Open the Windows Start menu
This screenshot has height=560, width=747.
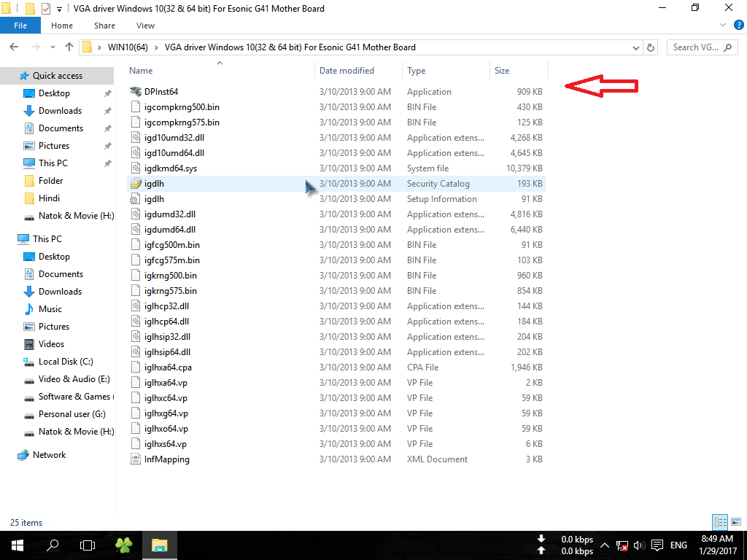click(16, 545)
